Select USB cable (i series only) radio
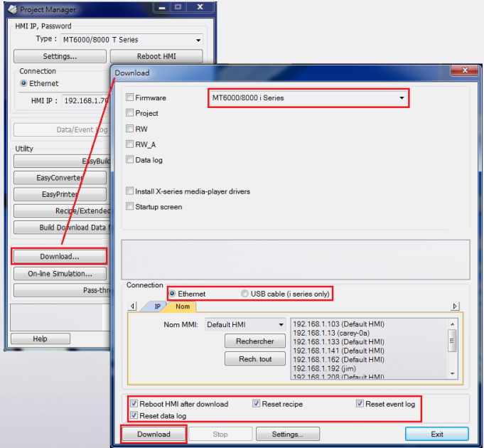 tap(244, 294)
